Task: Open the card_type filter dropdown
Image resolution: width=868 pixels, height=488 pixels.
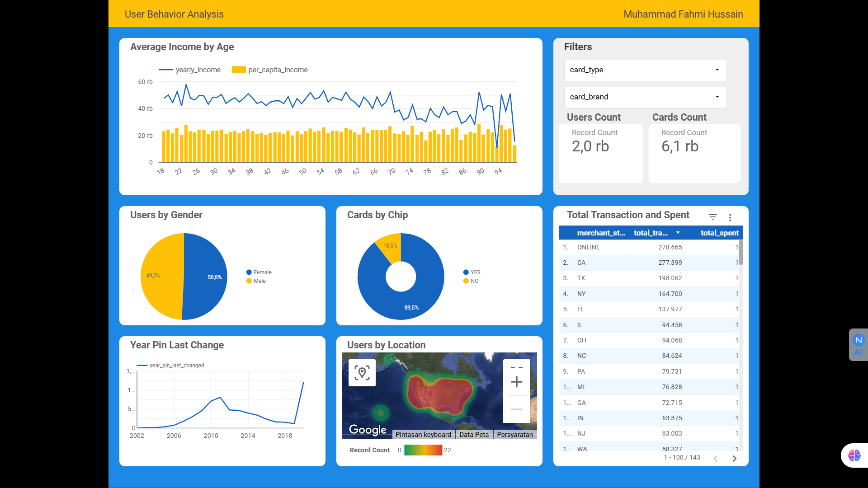Action: (x=645, y=70)
